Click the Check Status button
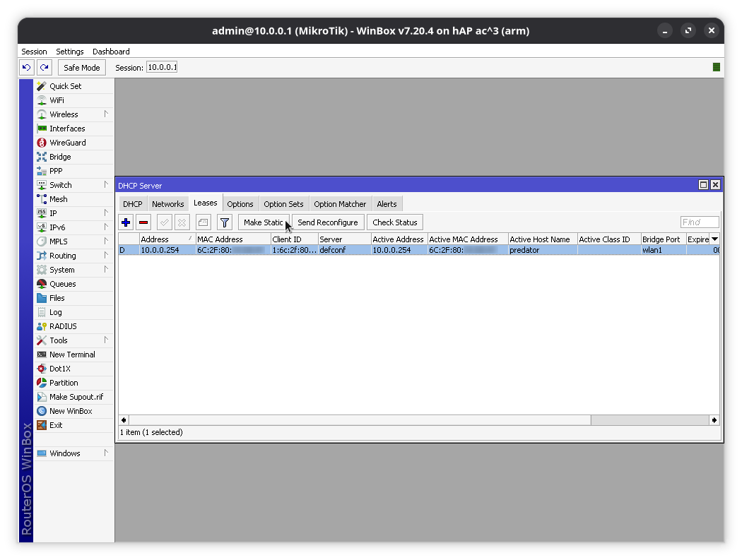Image resolution: width=742 pixels, height=560 pixels. click(x=394, y=222)
